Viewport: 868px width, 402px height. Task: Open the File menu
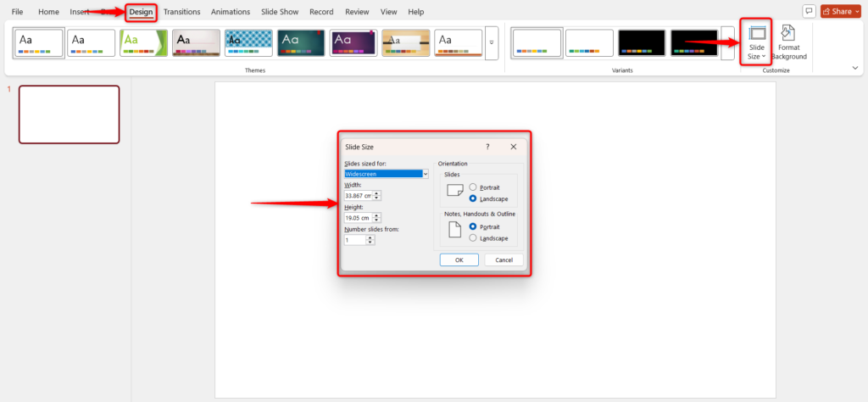coord(17,12)
